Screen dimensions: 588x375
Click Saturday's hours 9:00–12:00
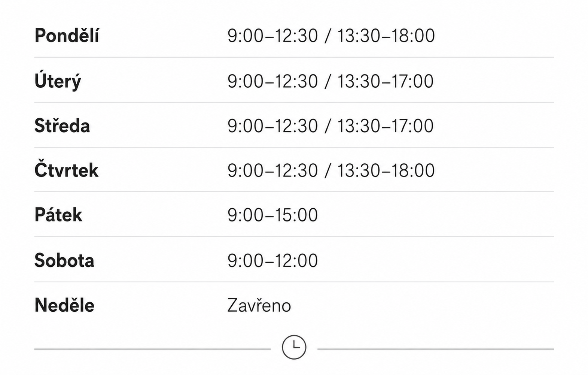272,260
